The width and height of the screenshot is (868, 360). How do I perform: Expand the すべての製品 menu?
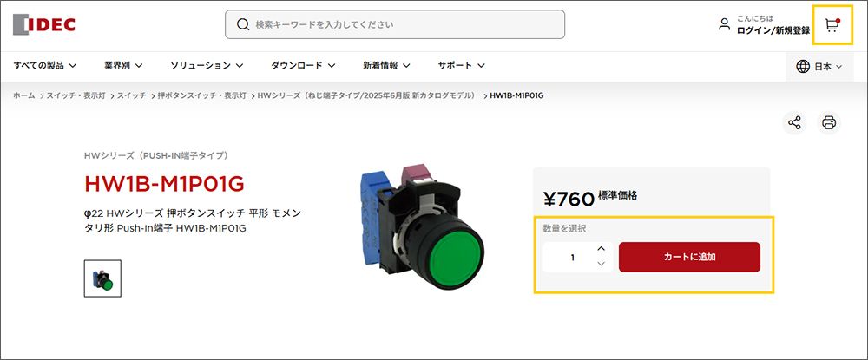tap(45, 65)
